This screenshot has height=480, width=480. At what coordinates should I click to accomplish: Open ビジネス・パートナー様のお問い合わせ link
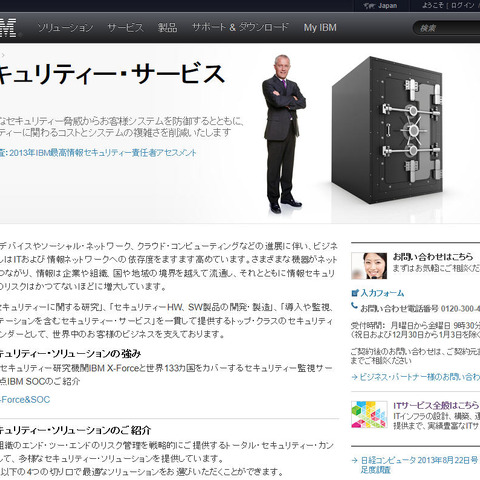point(419,377)
